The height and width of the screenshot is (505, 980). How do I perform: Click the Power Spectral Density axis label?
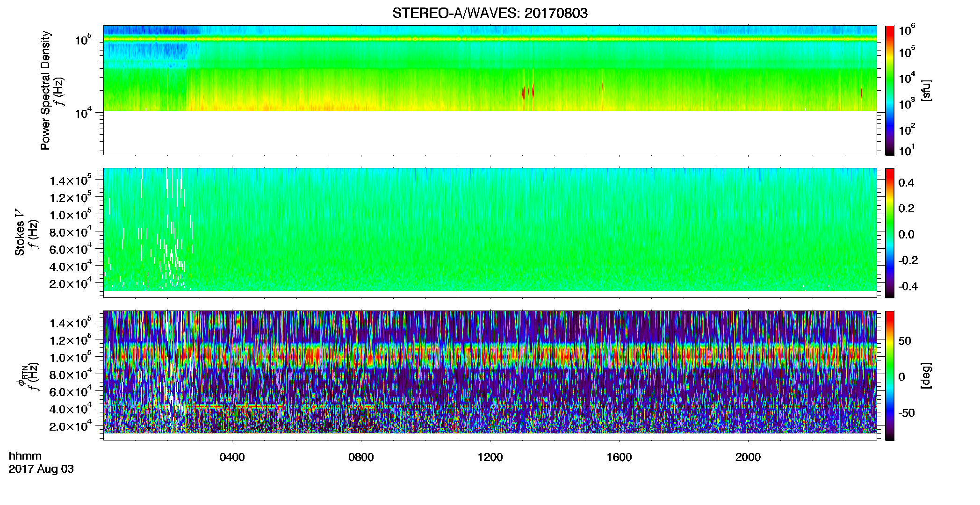coord(45,90)
